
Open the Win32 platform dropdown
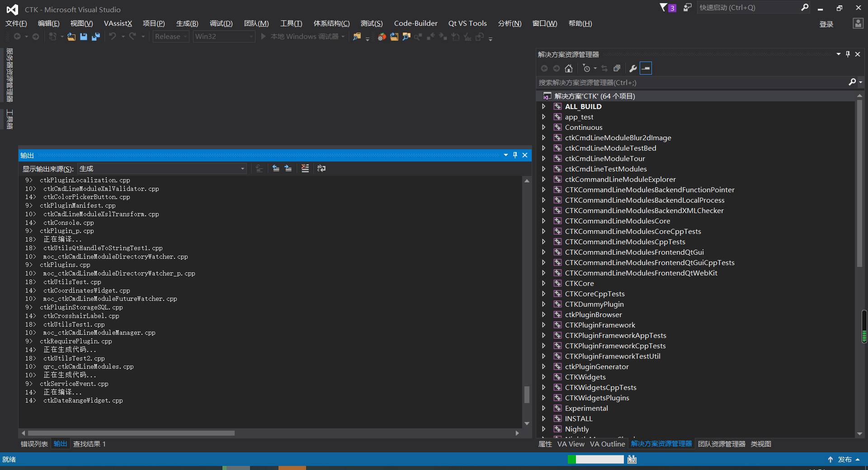[x=224, y=37]
